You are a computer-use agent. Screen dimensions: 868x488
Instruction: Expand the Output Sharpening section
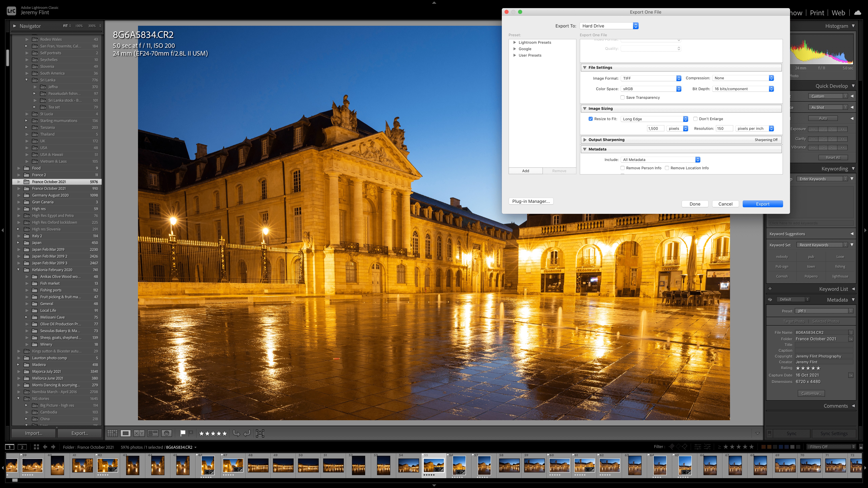tap(585, 139)
